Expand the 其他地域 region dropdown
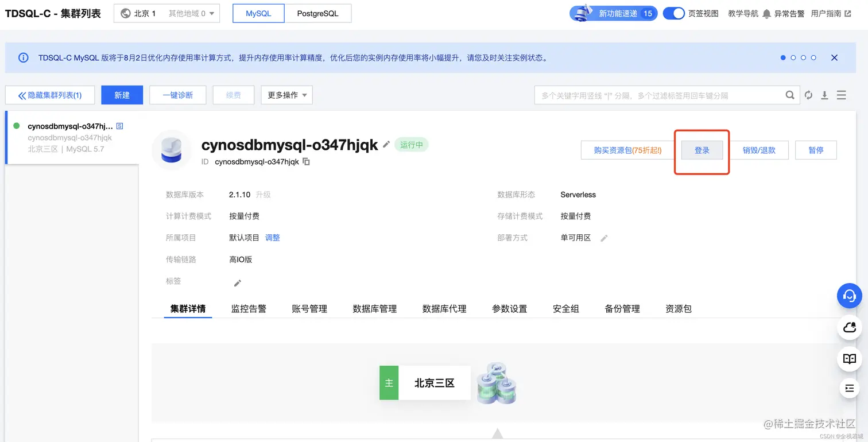Viewport: 868px width, 442px height. point(190,13)
